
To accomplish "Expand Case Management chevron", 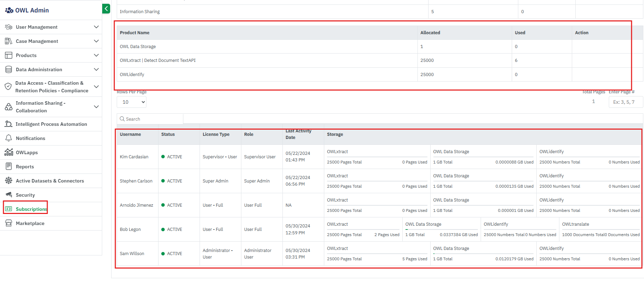I will point(96,41).
